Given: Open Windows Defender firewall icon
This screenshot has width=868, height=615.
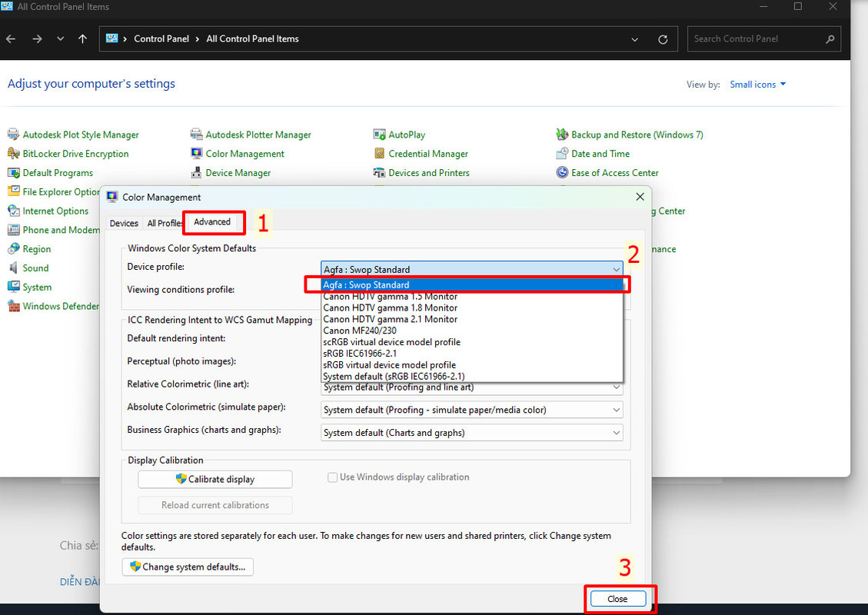Looking at the screenshot, I should 13,306.
